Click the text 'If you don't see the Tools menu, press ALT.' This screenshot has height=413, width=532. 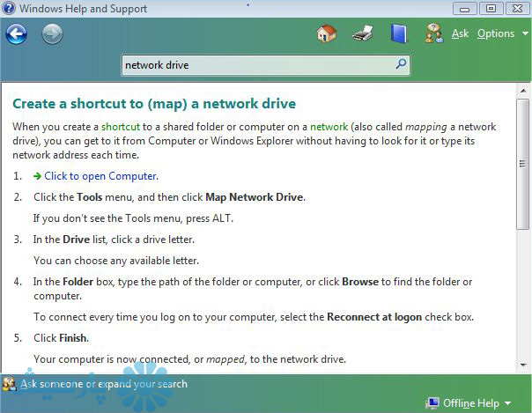tap(133, 218)
